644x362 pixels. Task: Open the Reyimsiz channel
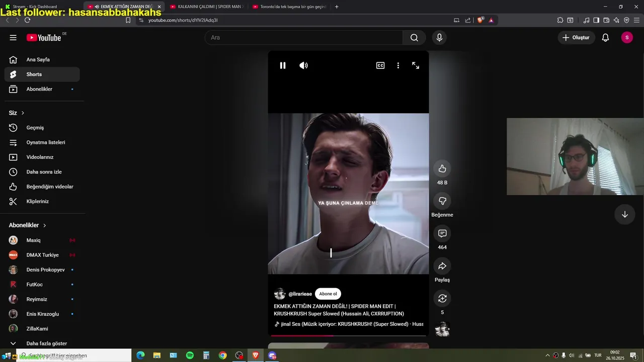(42, 299)
